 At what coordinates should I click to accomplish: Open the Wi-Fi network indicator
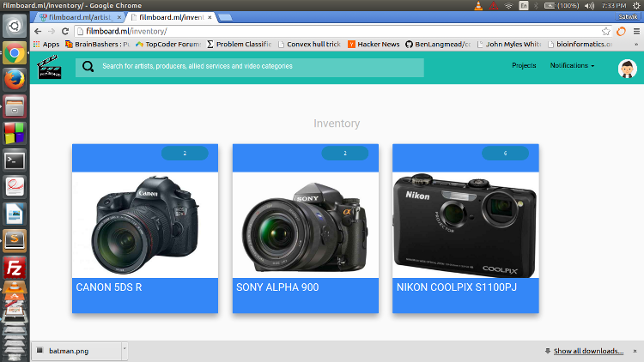tap(508, 5)
